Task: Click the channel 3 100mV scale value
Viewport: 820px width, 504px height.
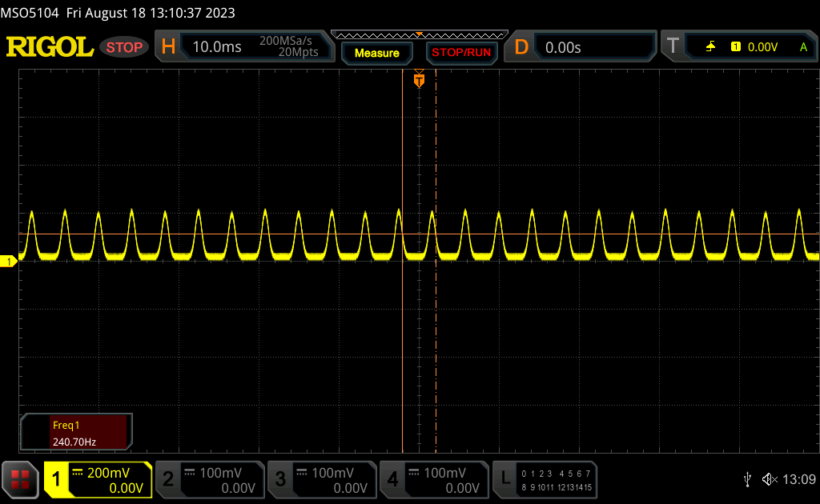Action: click(x=332, y=473)
